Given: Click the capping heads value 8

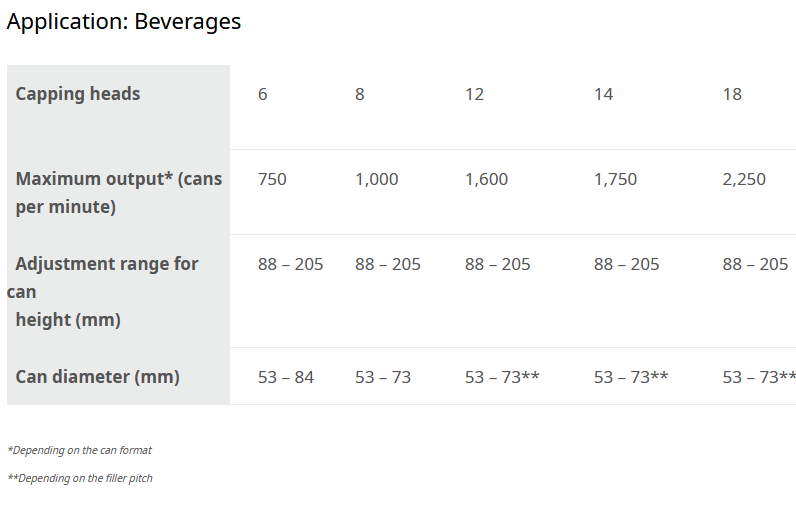Looking at the screenshot, I should [360, 94].
